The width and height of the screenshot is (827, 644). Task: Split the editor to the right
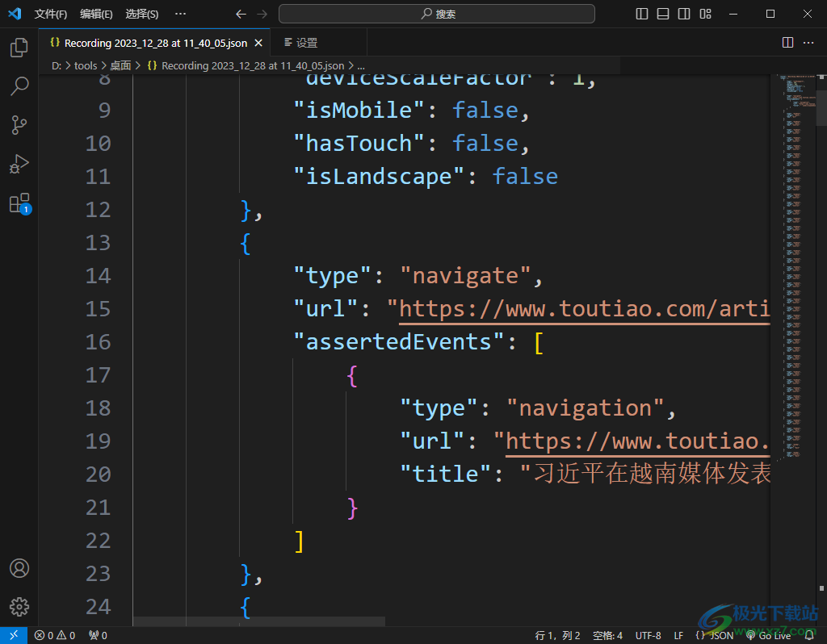pyautogui.click(x=787, y=43)
